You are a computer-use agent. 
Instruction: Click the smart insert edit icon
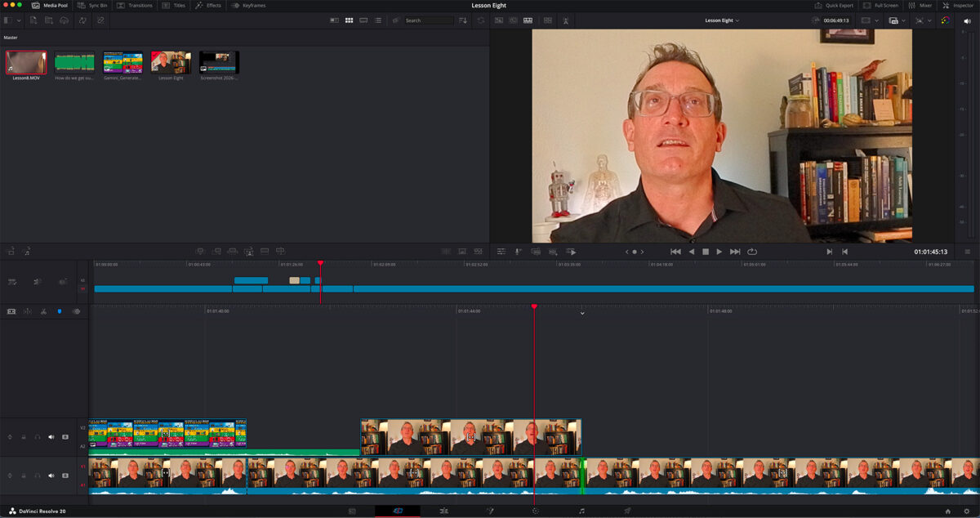(199, 252)
